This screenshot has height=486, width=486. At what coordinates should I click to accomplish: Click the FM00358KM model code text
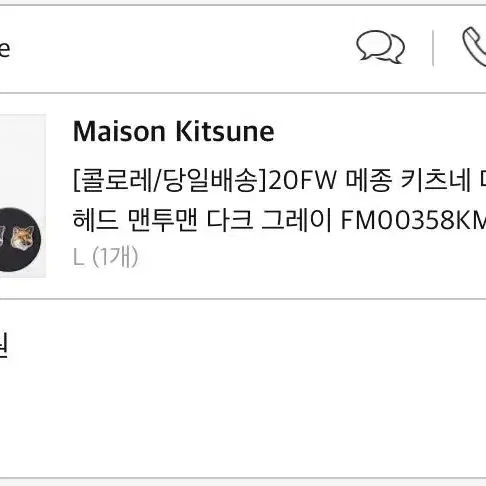coord(413,220)
